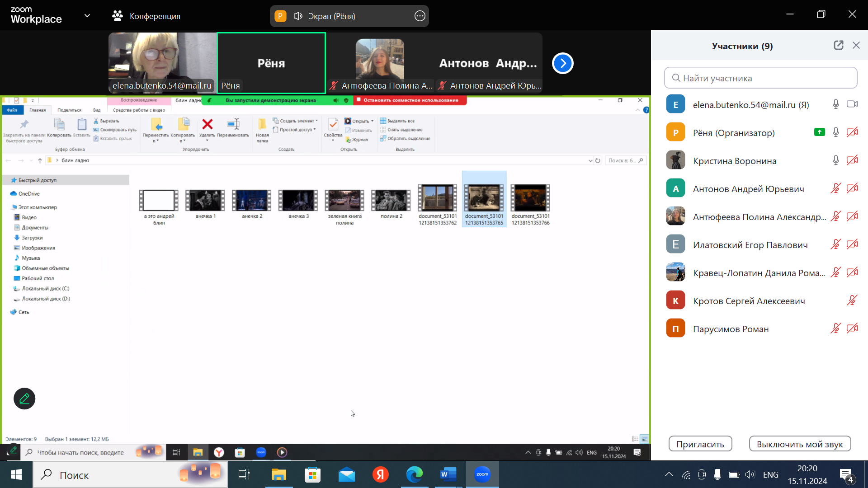
Task: Open Создать элемент dropdown
Action: point(295,121)
